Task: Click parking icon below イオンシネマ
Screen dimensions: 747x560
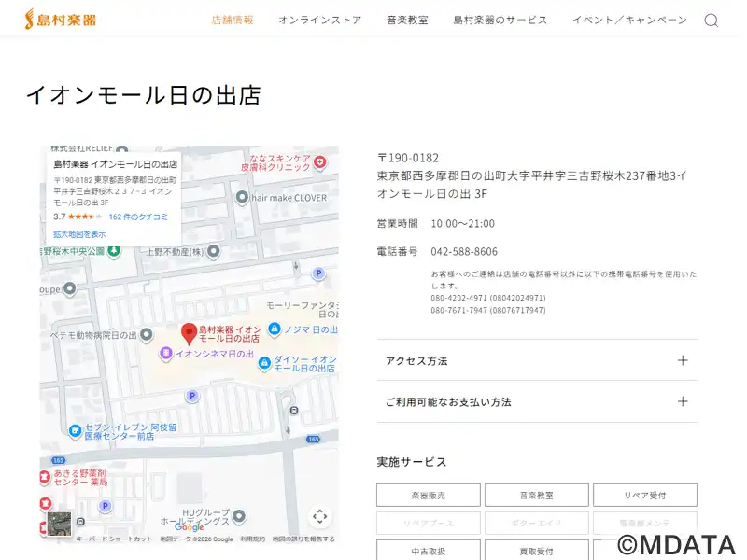Action: pos(192,396)
